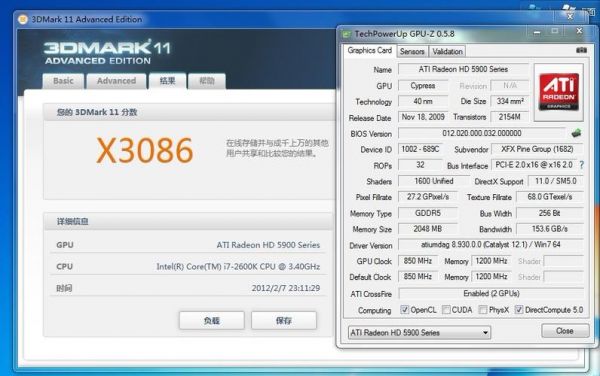
Task: Click the Subvendor value XFX Pine Group (1682)
Action: [537, 149]
